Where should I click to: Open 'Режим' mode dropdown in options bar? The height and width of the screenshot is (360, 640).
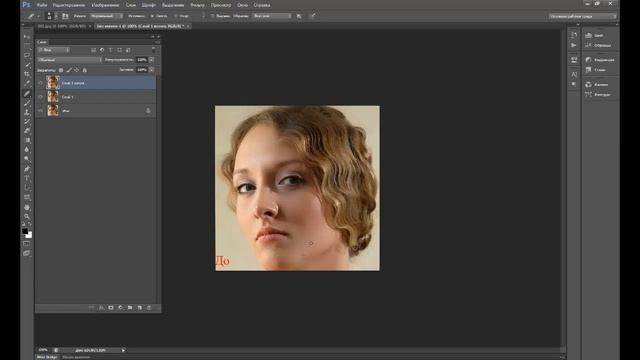[x=106, y=16]
